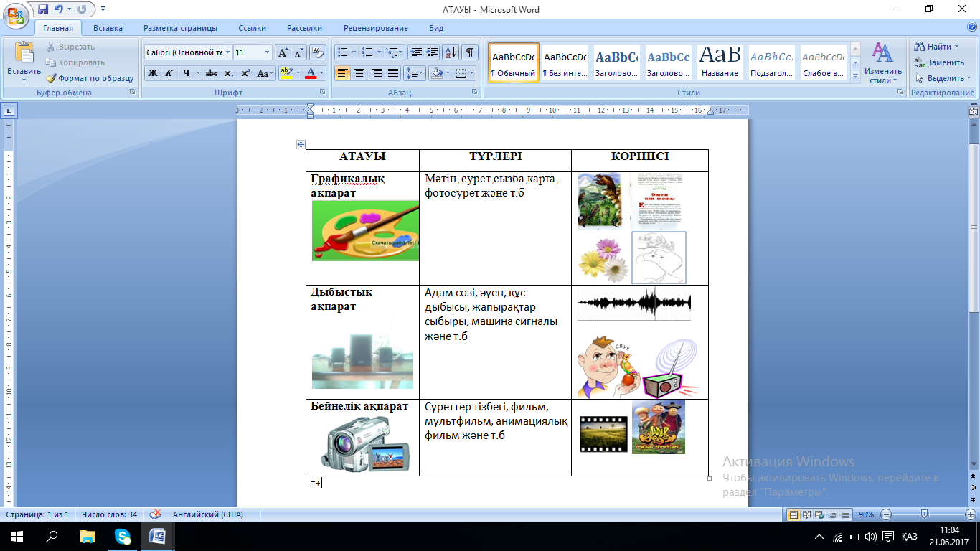Open the ruler tab type selector
Image resolution: width=980 pixels, height=551 pixels.
pos(9,110)
